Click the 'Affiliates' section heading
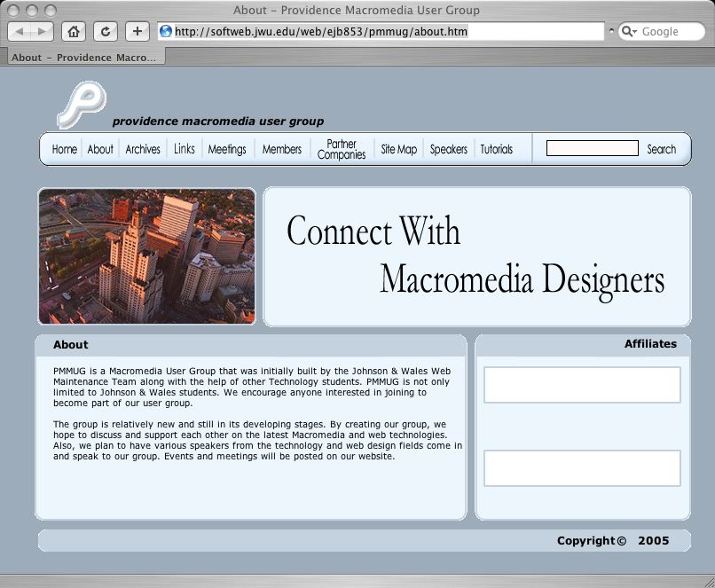 tap(651, 344)
